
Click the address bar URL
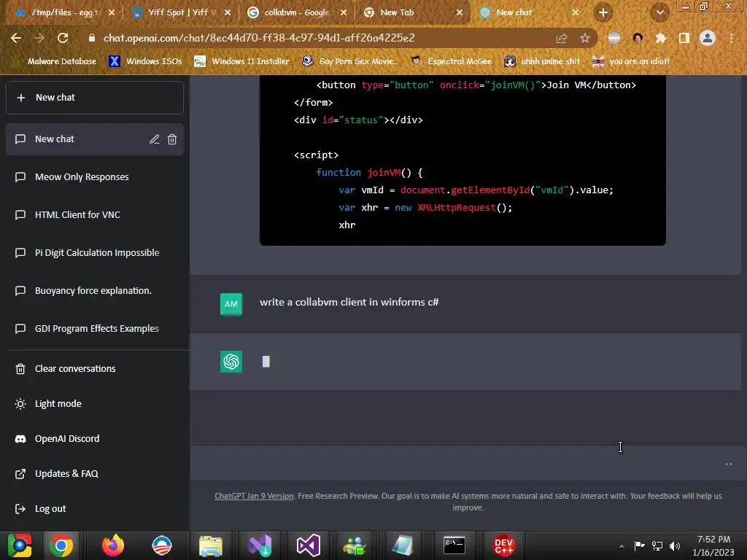[x=259, y=38]
